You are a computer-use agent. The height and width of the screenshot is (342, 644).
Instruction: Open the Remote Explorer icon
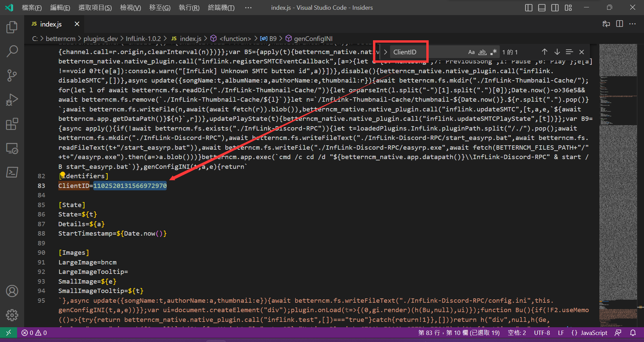point(12,148)
